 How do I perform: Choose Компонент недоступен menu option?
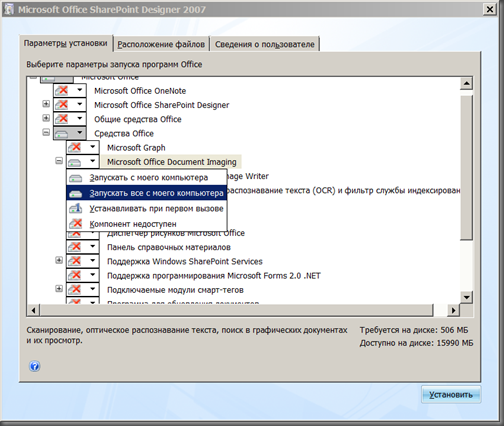pyautogui.click(x=147, y=224)
